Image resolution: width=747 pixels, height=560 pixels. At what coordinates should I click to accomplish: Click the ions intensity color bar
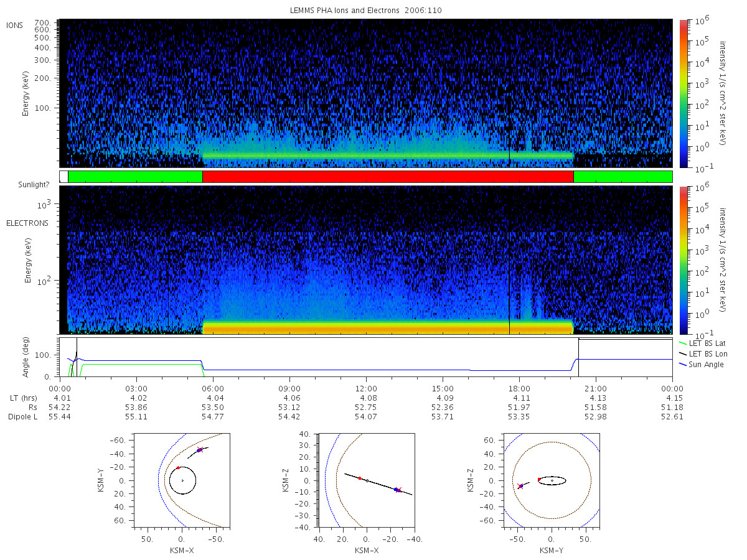[684, 93]
